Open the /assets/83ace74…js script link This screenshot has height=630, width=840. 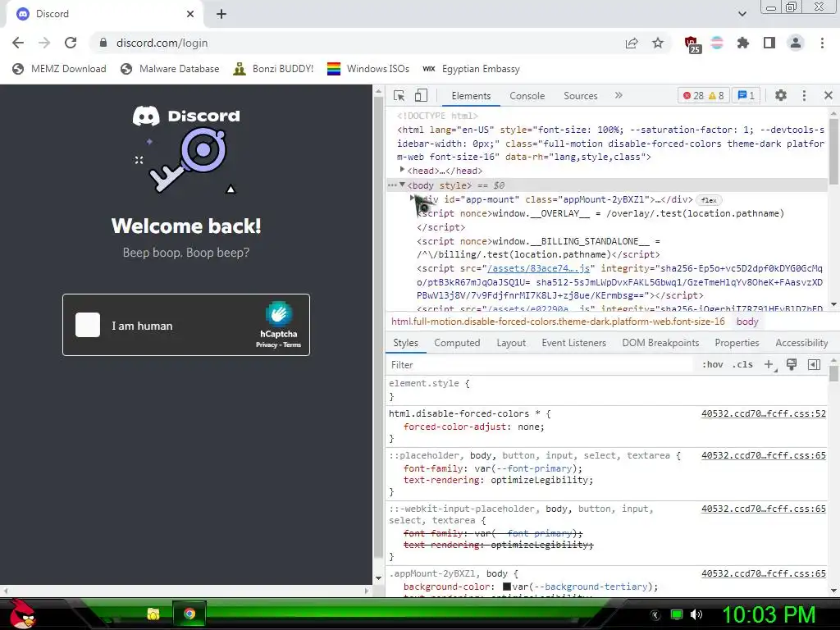tap(538, 268)
